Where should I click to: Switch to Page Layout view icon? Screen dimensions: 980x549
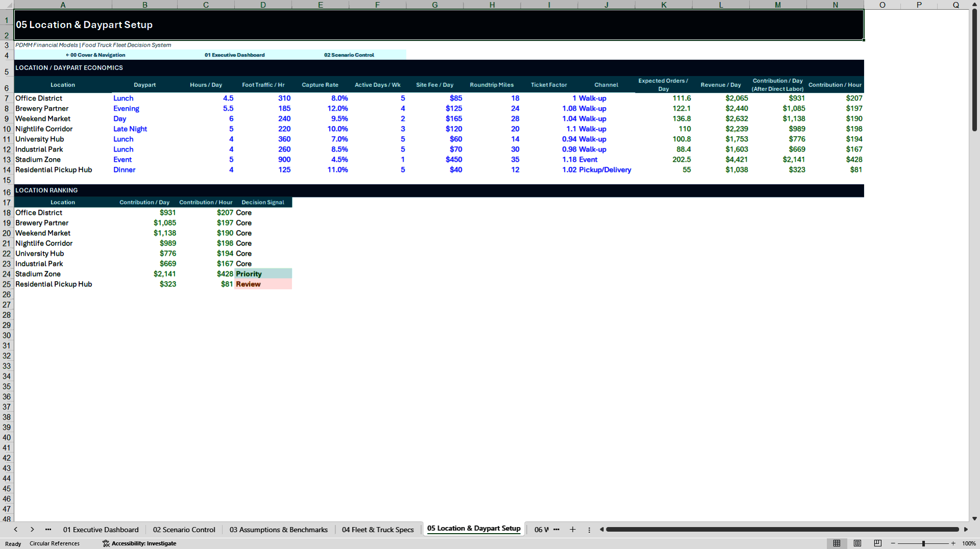tap(857, 543)
